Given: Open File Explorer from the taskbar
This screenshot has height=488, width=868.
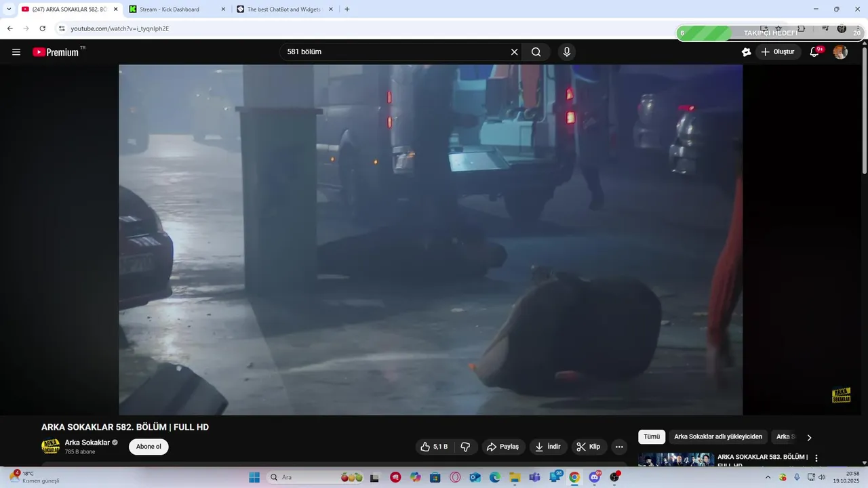Looking at the screenshot, I should (x=515, y=477).
